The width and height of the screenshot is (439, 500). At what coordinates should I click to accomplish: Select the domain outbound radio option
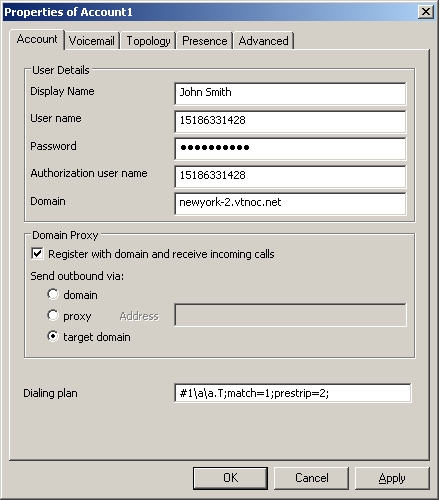pos(53,294)
